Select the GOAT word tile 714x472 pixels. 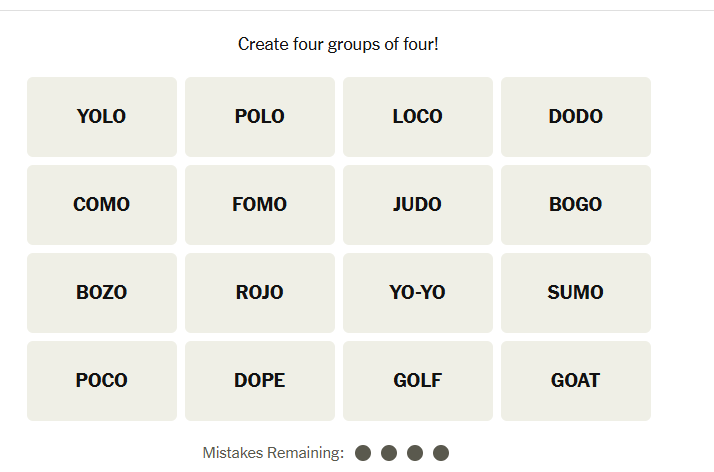point(576,381)
